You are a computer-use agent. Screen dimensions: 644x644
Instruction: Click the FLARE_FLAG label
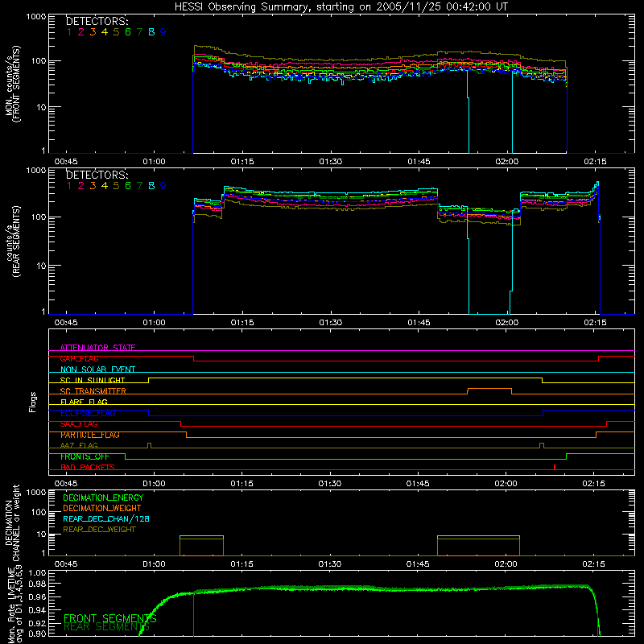pyautogui.click(x=84, y=402)
